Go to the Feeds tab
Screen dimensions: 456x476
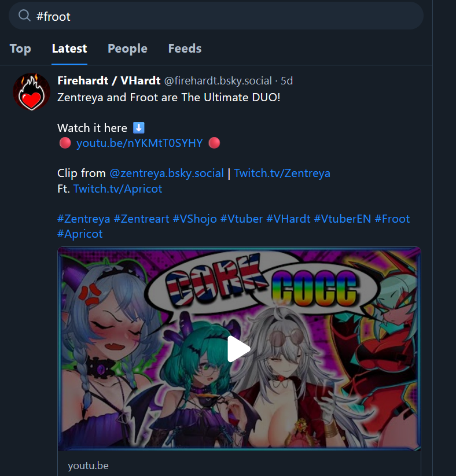[185, 49]
